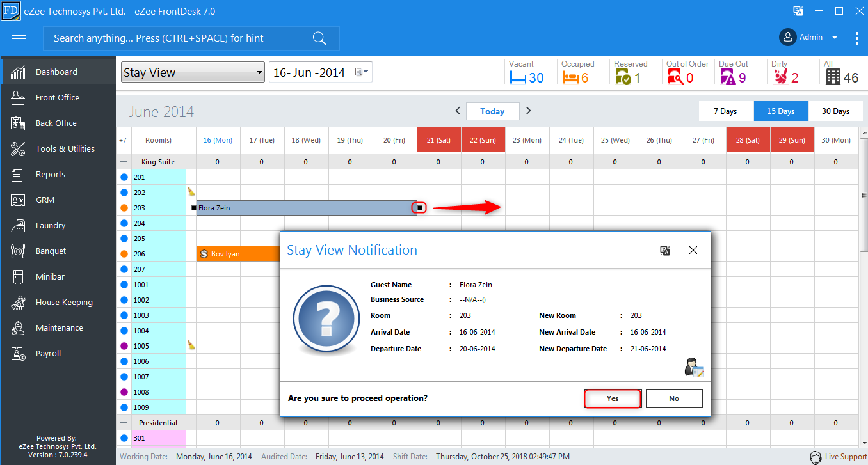Collapse the Presidential room group
This screenshot has width=868, height=465.
click(x=124, y=423)
